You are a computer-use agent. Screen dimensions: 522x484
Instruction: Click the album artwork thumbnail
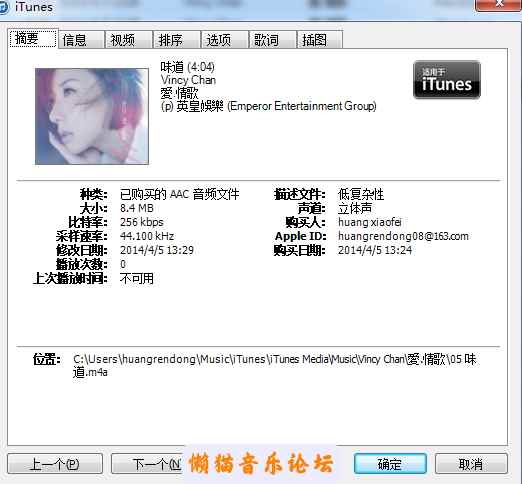coord(92,116)
